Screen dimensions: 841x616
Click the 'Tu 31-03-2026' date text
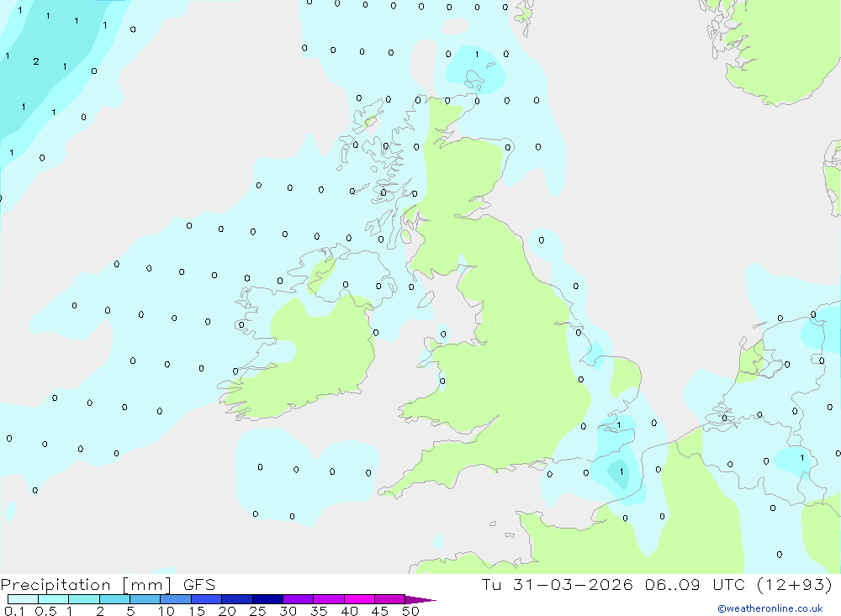coord(558,584)
